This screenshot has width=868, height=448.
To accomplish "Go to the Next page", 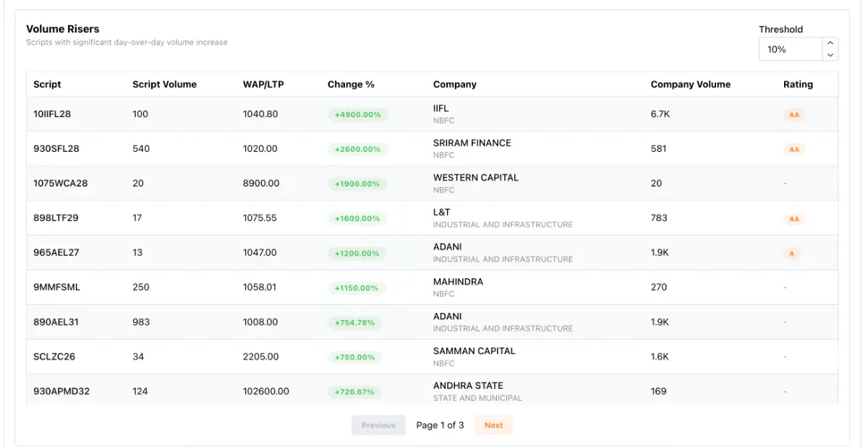I will [493, 425].
